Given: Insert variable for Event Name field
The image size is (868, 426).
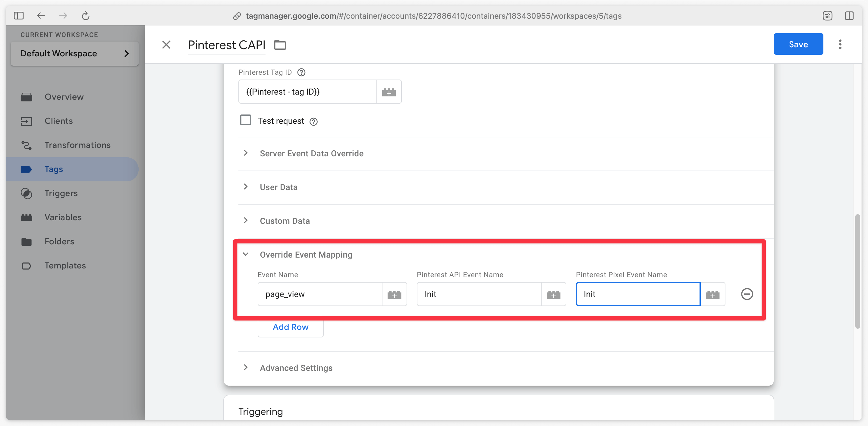Looking at the screenshot, I should [x=394, y=294].
